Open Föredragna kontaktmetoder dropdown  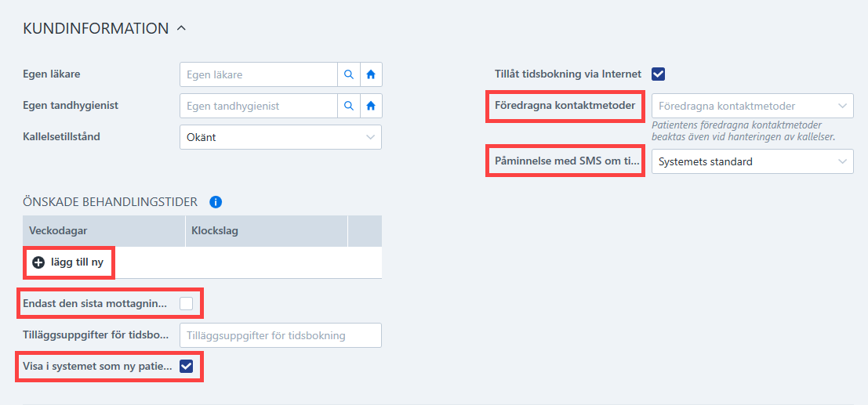pyautogui.click(x=752, y=106)
